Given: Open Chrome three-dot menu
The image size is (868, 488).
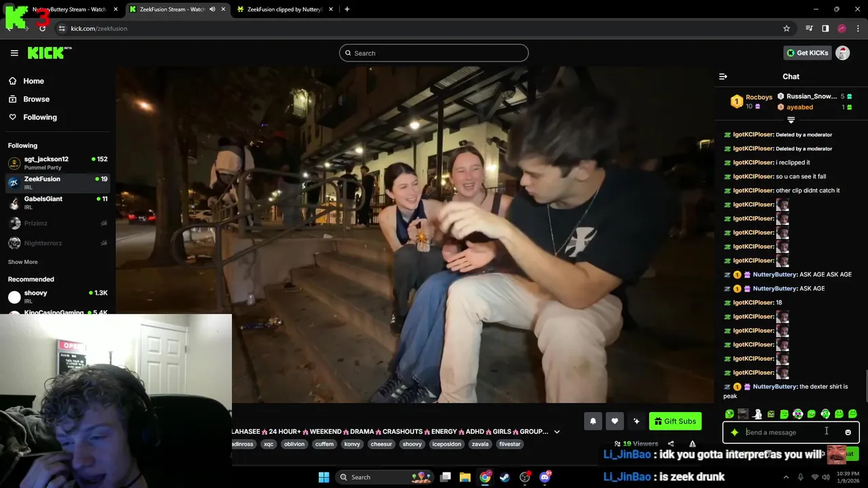Looking at the screenshot, I should coord(858,28).
